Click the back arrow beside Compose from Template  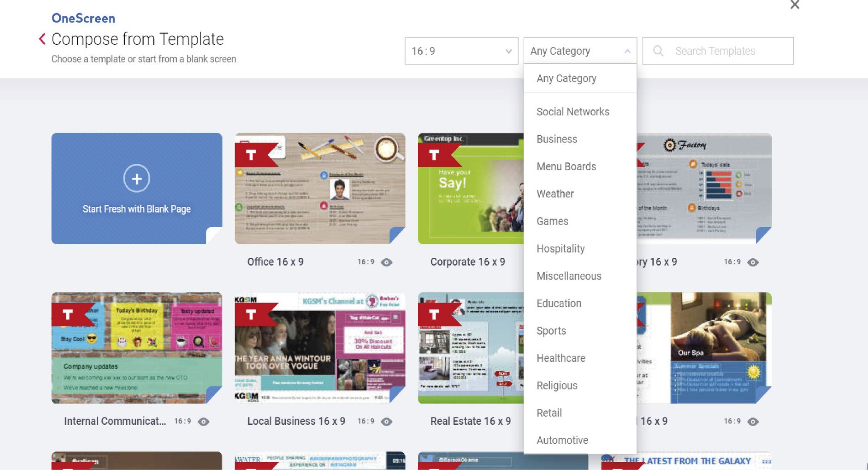pos(42,39)
